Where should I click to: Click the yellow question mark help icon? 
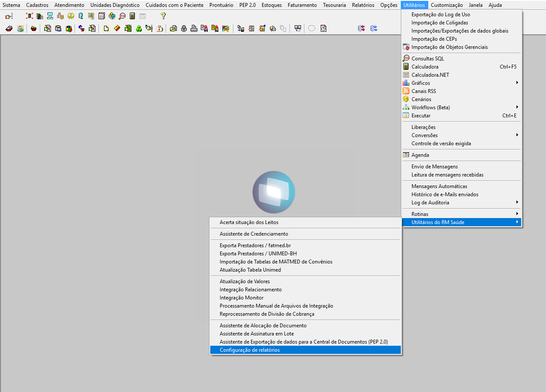pos(163,16)
